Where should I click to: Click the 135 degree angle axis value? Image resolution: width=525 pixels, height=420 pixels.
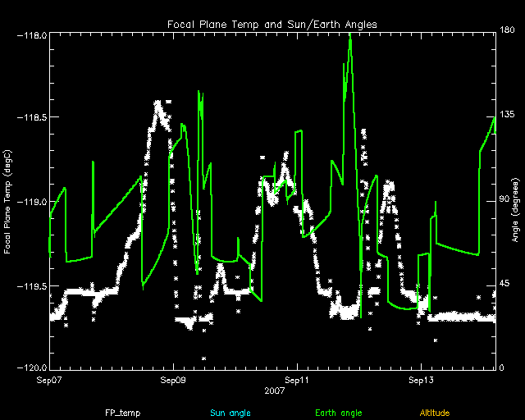click(507, 115)
